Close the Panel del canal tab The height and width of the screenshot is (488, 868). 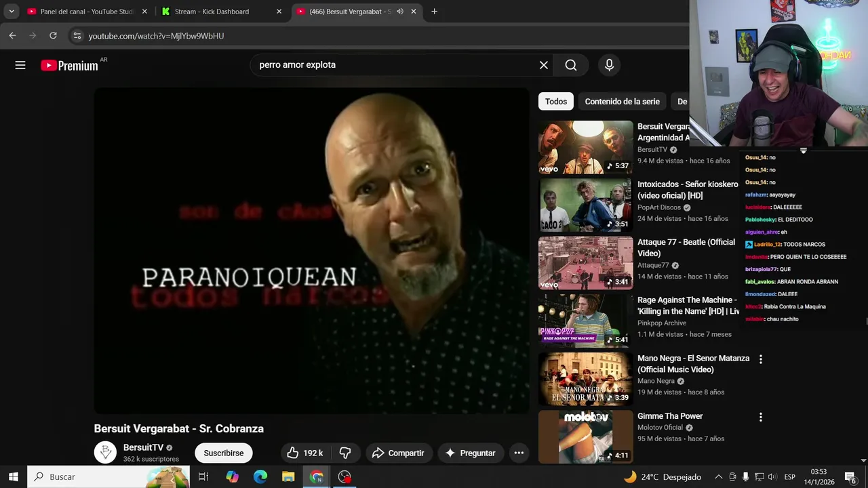pyautogui.click(x=144, y=12)
